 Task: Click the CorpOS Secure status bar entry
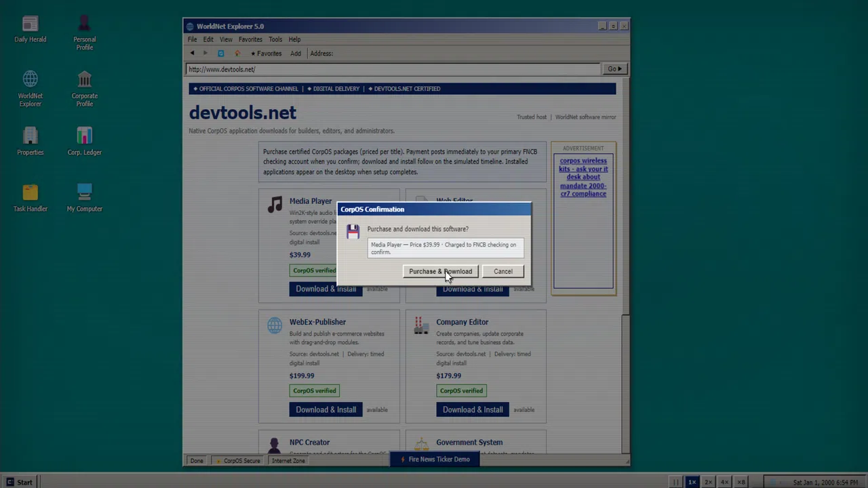[x=238, y=461]
